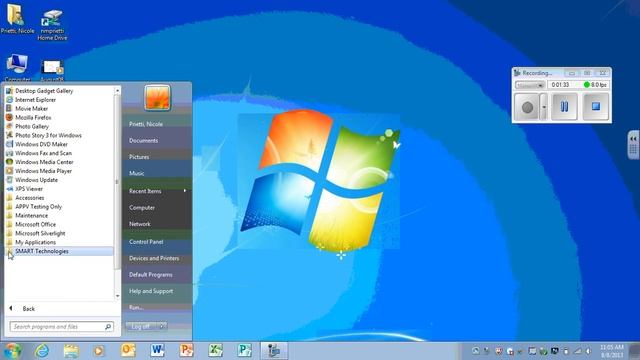Screen dimensions: 640x360
Task: Open the Prietti, Nicole desktop folder icon
Action: click(17, 19)
